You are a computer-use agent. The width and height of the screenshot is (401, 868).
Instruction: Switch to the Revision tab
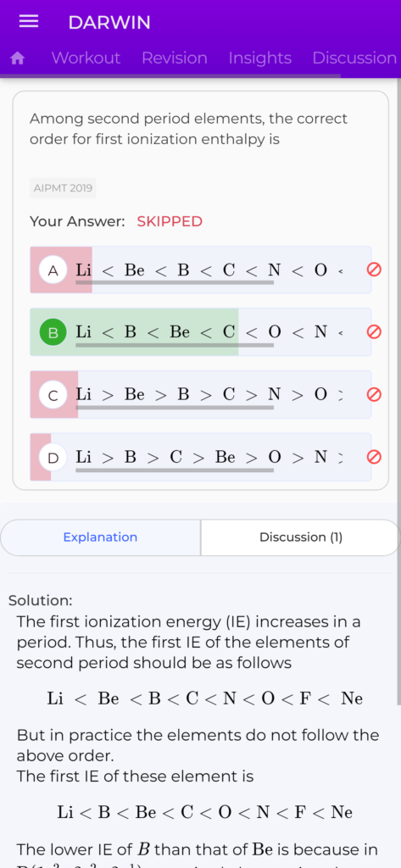175,58
